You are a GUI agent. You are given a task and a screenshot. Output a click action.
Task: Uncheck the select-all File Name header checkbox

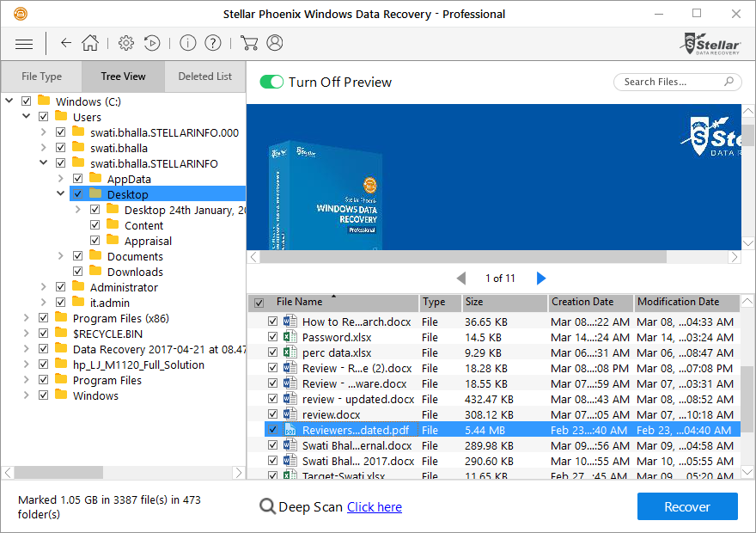click(259, 303)
